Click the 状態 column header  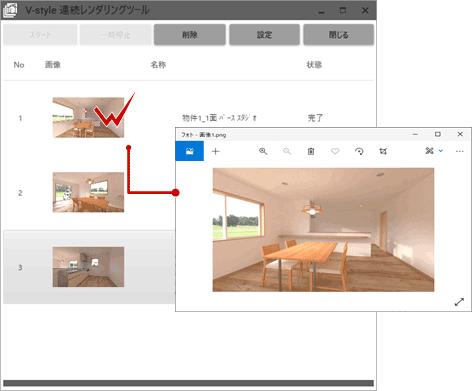click(x=314, y=65)
